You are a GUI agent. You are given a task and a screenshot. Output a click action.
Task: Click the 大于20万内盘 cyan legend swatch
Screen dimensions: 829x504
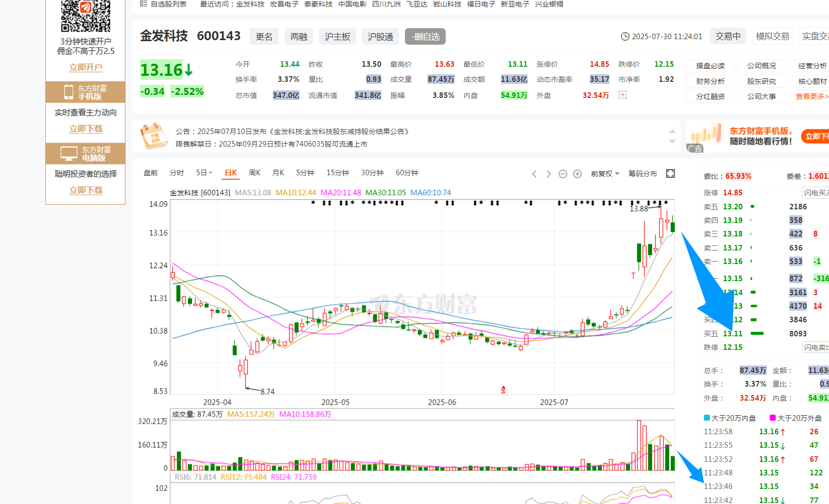pyautogui.click(x=707, y=418)
